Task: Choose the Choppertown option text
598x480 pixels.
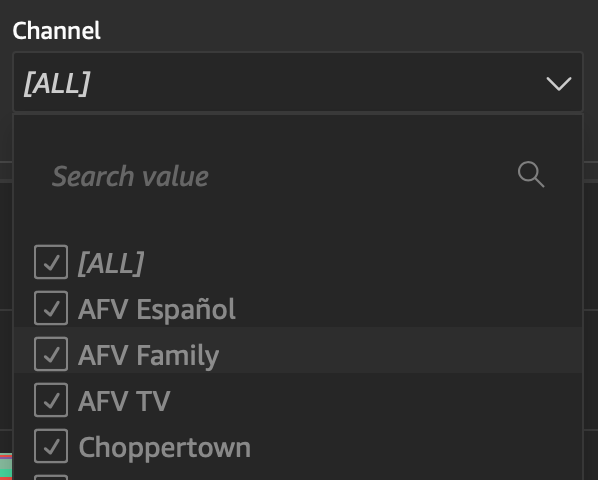Action: click(164, 447)
